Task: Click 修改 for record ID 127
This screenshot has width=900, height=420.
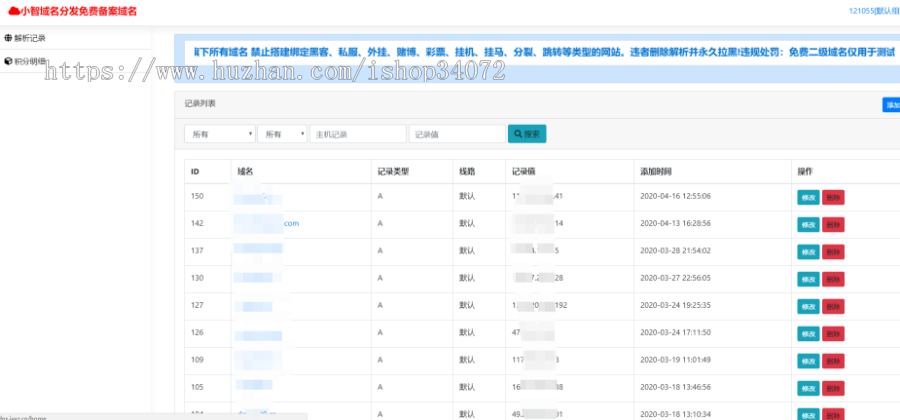Action: [x=808, y=306]
